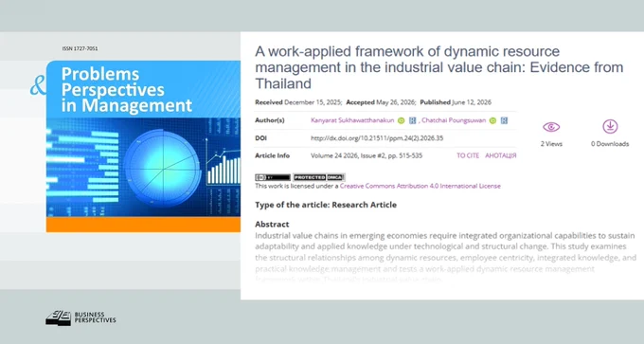
Task: Click the Type of the article: Research Article line
Action: [326, 205]
